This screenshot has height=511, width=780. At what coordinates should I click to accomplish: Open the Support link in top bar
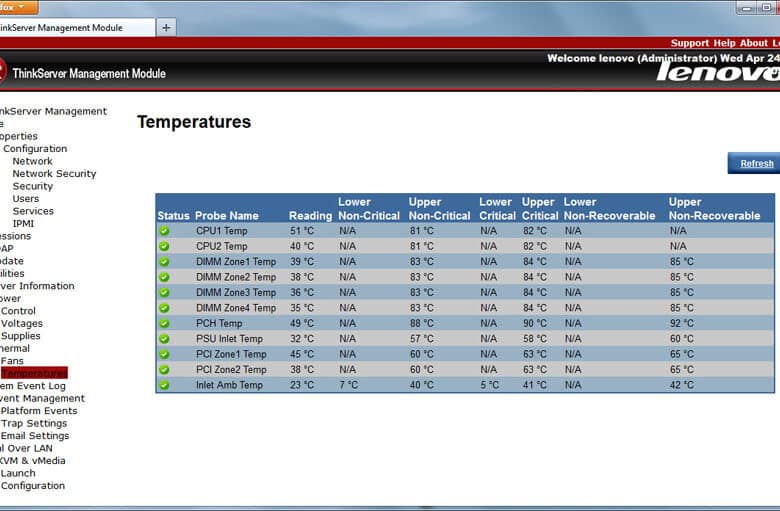(x=689, y=43)
